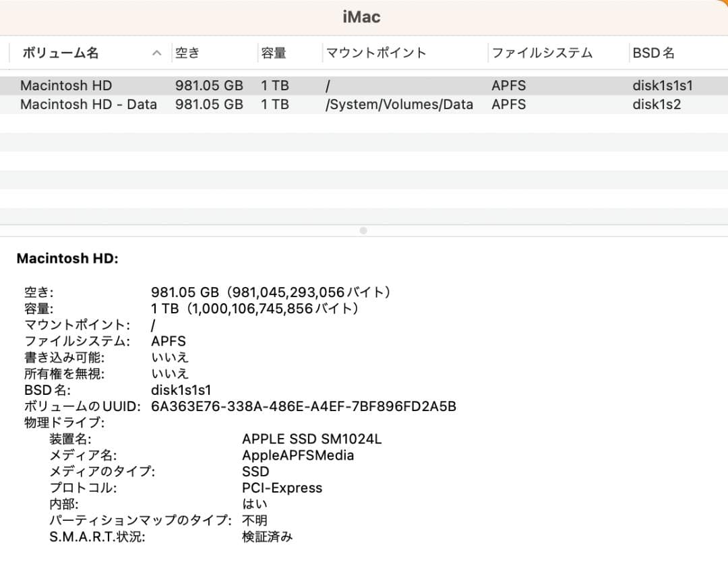Click the pane divider handle dot
728x564 pixels.
tap(363, 230)
